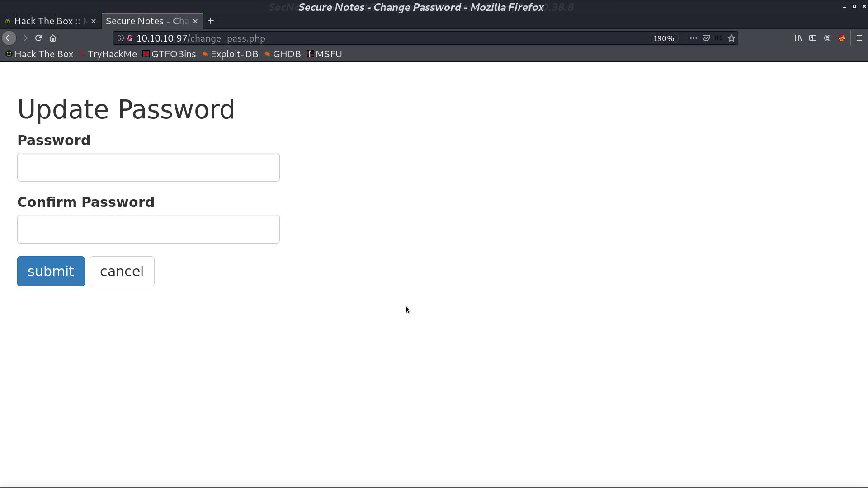Open a new tab with plus button
The image size is (868, 488).
click(x=211, y=21)
